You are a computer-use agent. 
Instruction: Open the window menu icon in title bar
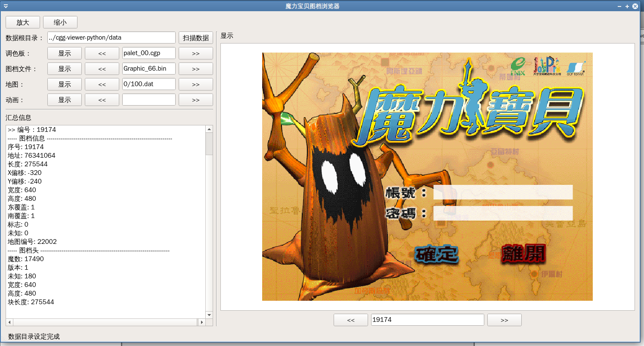point(5,6)
